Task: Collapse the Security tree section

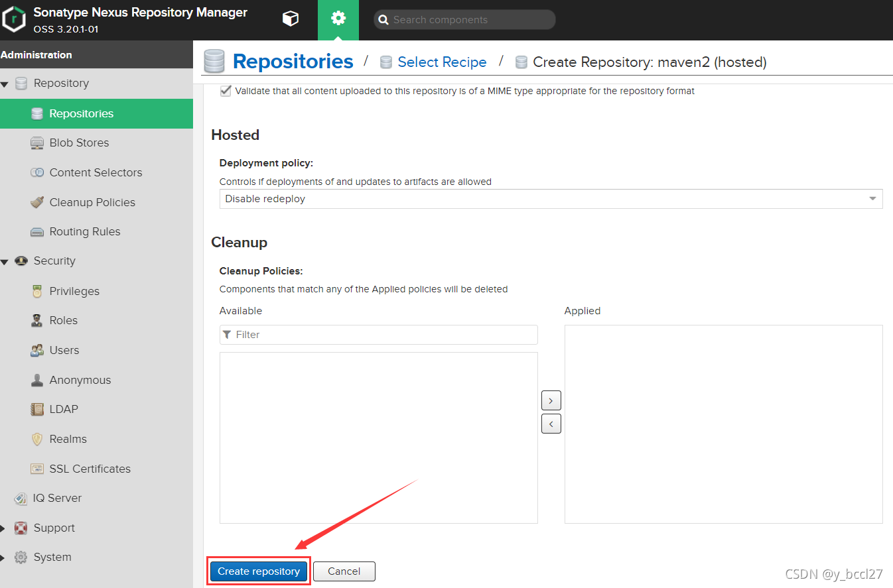Action: [x=5, y=262]
